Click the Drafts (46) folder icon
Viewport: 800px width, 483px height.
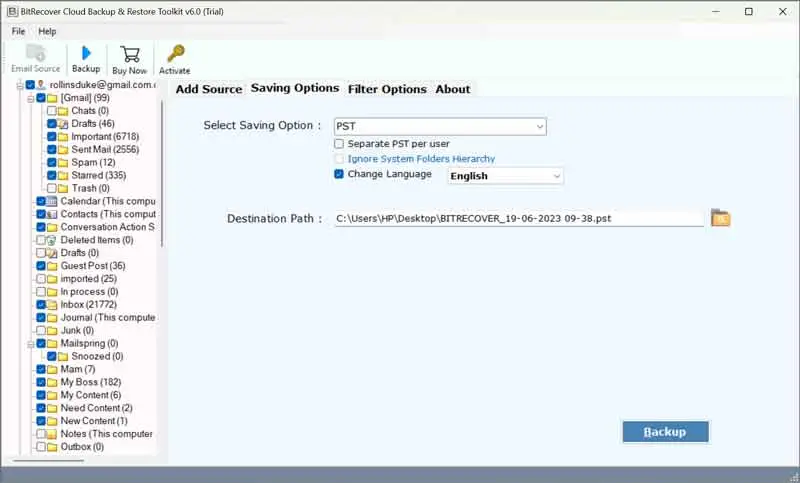tap(63, 124)
